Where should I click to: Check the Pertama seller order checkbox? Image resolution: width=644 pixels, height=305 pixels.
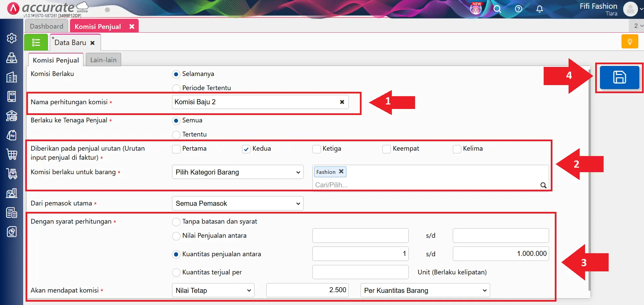[176, 149]
